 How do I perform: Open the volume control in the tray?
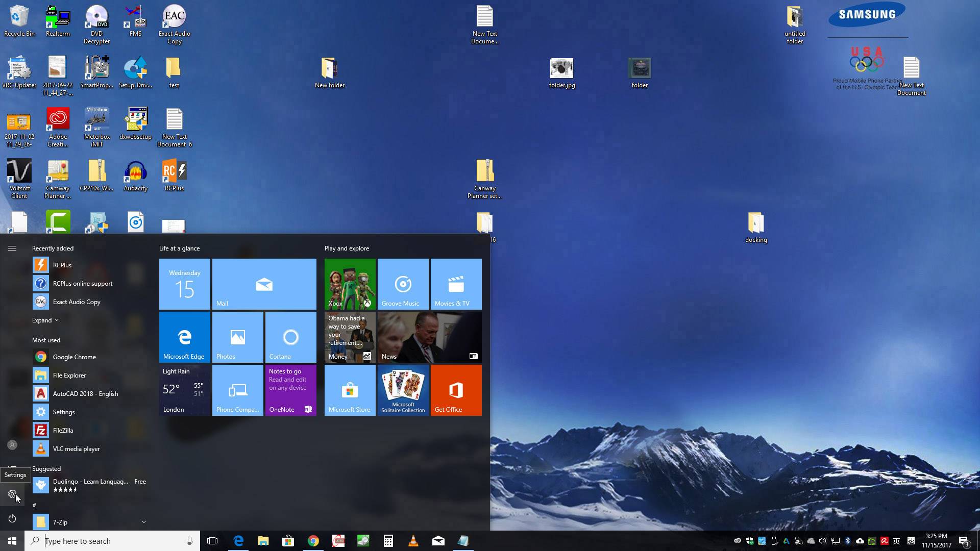point(823,540)
